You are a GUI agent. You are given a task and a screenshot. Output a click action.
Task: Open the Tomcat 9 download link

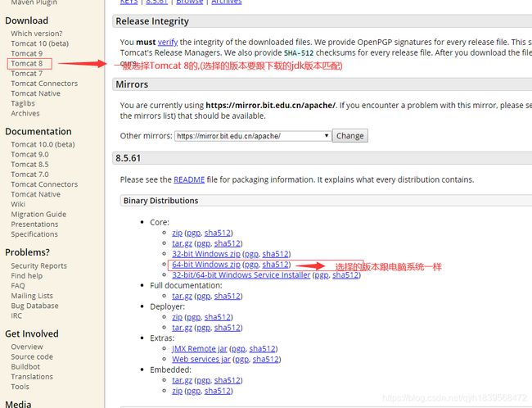(x=27, y=53)
